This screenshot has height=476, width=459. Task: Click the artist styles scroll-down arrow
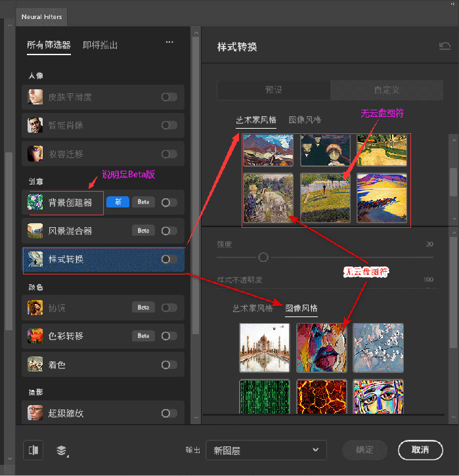pos(454,219)
